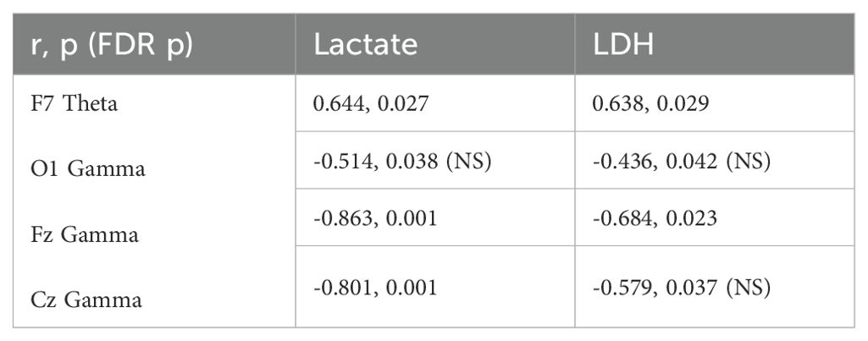Select cell with -0.514, 0.038 (NS)
Screen dimensions: 868x341
coord(403,160)
